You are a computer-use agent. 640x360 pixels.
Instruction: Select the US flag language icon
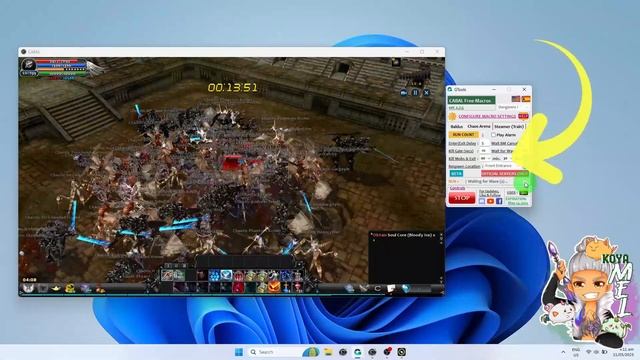click(x=516, y=99)
